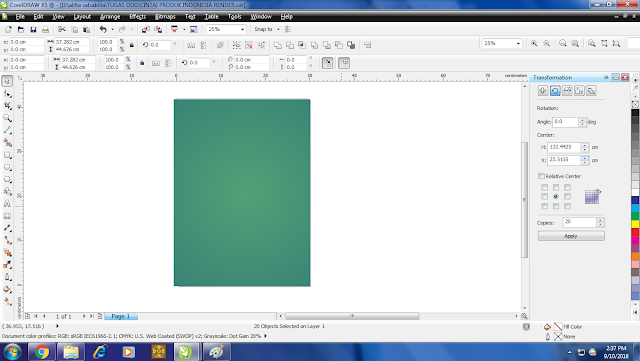Click the Apply button in Transformation docker
The height and width of the screenshot is (361, 640).
click(x=571, y=236)
